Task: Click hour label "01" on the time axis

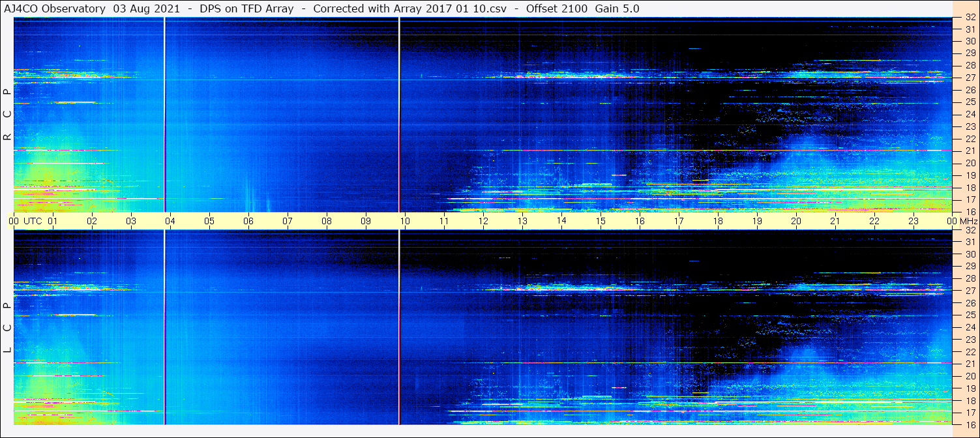Action: 53,221
